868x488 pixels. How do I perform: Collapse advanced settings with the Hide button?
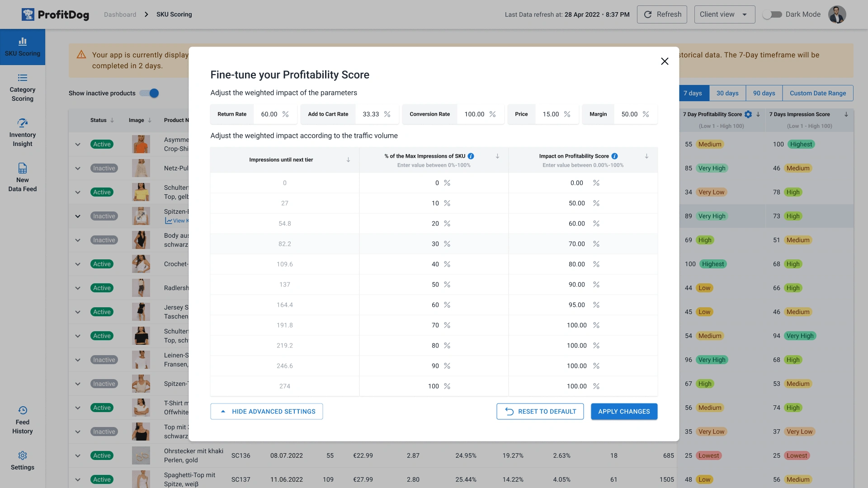[266, 411]
